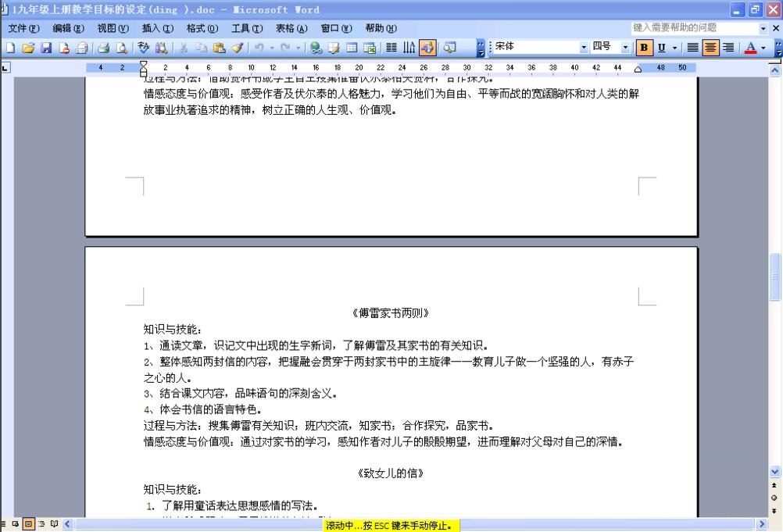The width and height of the screenshot is (783, 532).
Task: Open Print Preview with the magnifier icon
Action: [121, 48]
